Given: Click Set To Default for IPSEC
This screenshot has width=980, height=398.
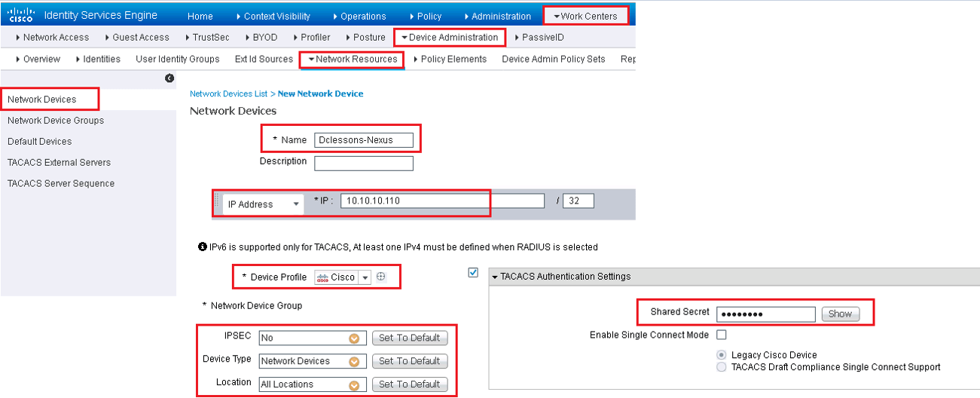Looking at the screenshot, I should [x=410, y=338].
